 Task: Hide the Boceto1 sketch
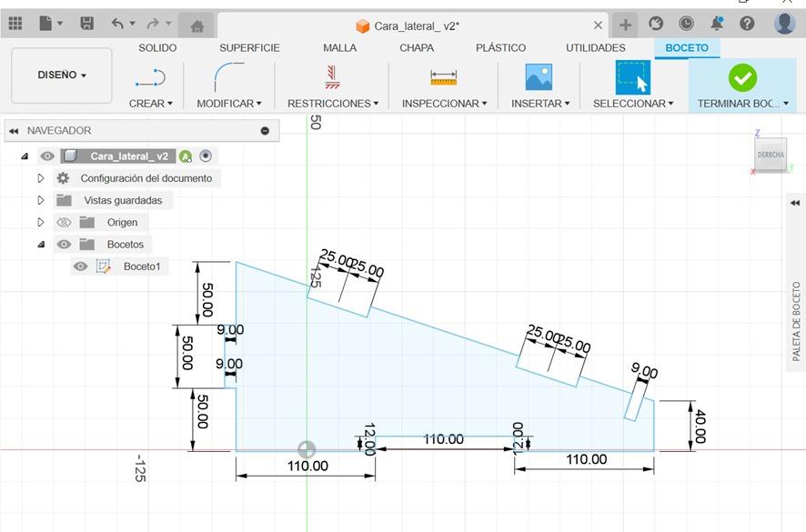pyautogui.click(x=80, y=266)
